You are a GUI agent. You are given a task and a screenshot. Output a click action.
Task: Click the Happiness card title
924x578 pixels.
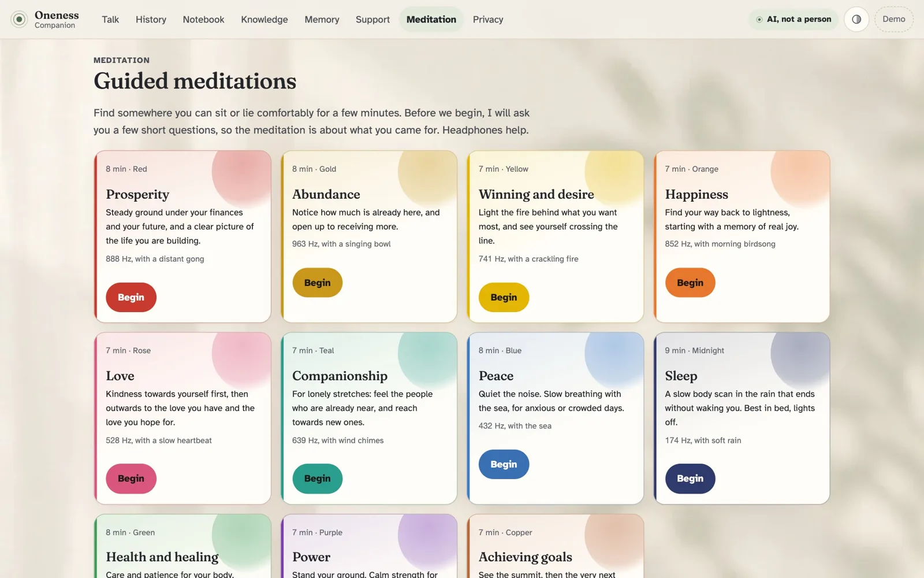coord(696,194)
